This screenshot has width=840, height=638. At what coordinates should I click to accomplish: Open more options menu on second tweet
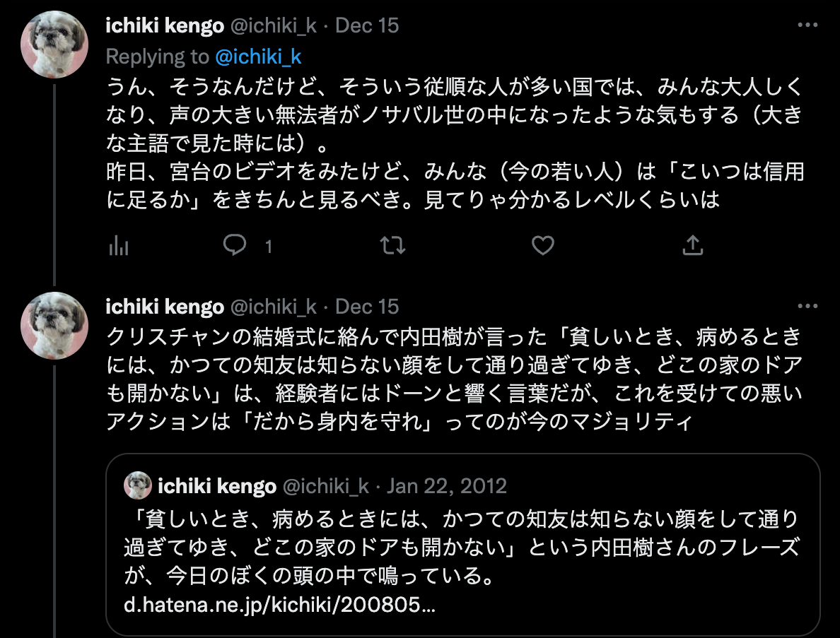pyautogui.click(x=808, y=306)
